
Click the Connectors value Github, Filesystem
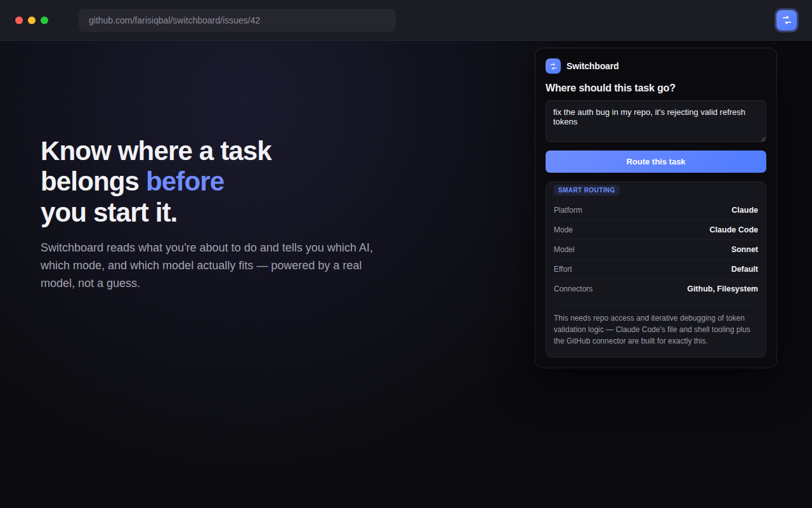(x=723, y=289)
